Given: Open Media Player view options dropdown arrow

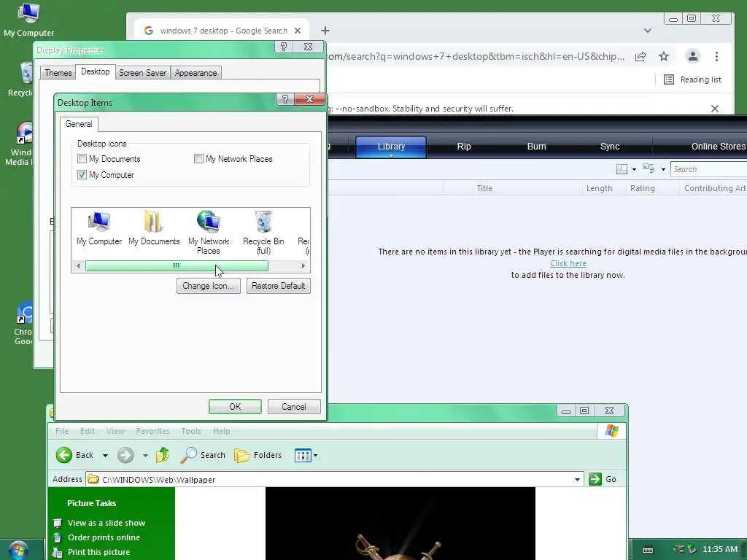Looking at the screenshot, I should click(663, 169).
